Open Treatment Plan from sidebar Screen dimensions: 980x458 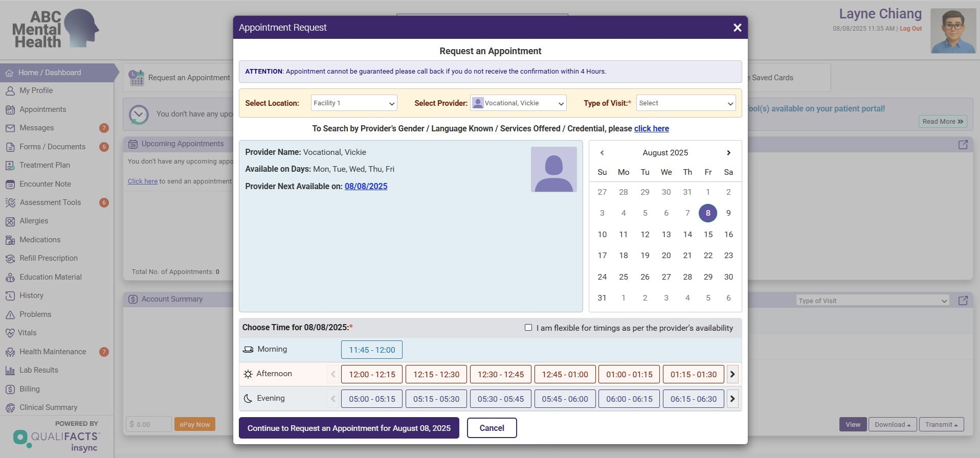[x=44, y=165]
